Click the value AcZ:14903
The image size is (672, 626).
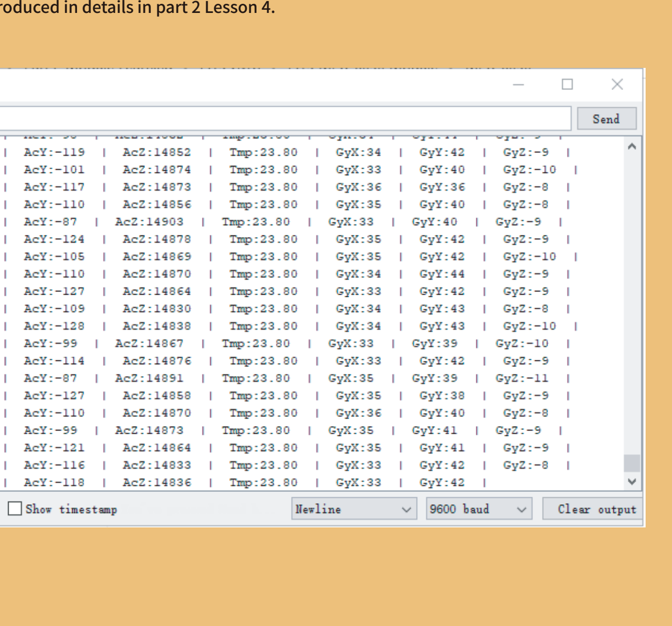pos(149,222)
